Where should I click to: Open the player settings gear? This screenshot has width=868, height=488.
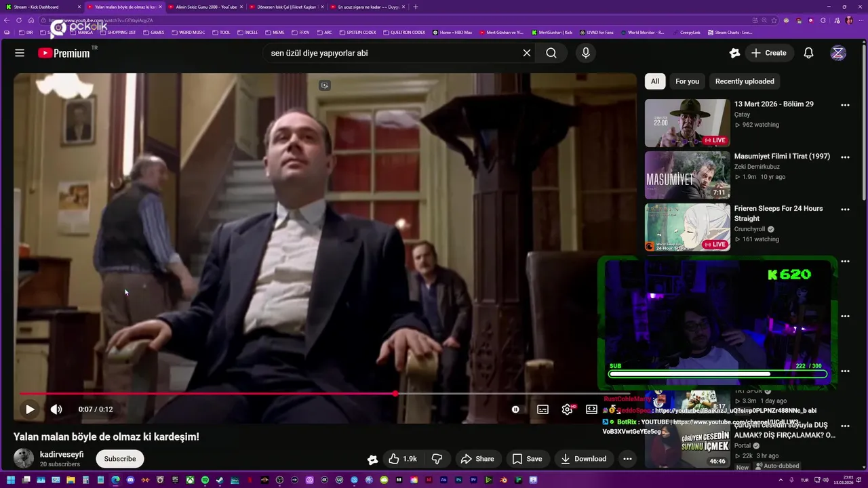(x=568, y=409)
